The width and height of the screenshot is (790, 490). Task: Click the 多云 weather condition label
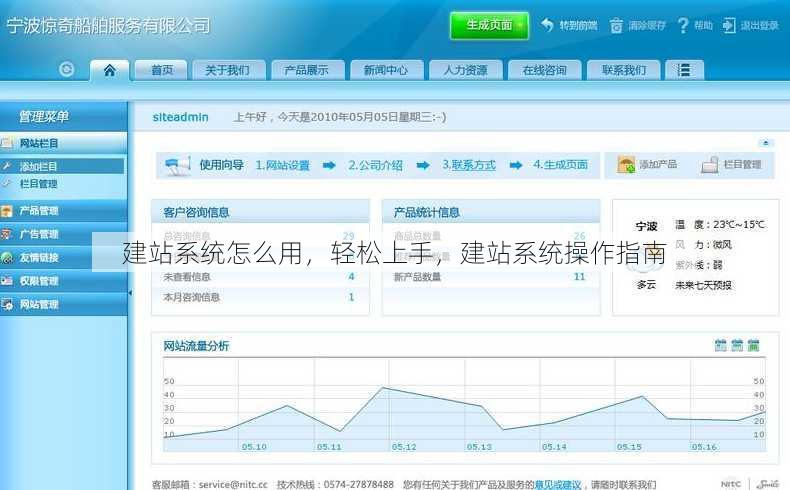coord(646,285)
